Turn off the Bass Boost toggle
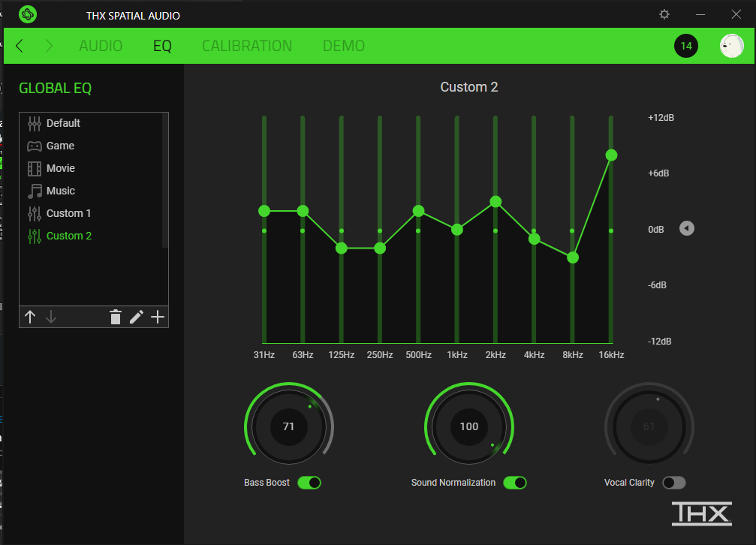The height and width of the screenshot is (545, 756). pos(309,482)
